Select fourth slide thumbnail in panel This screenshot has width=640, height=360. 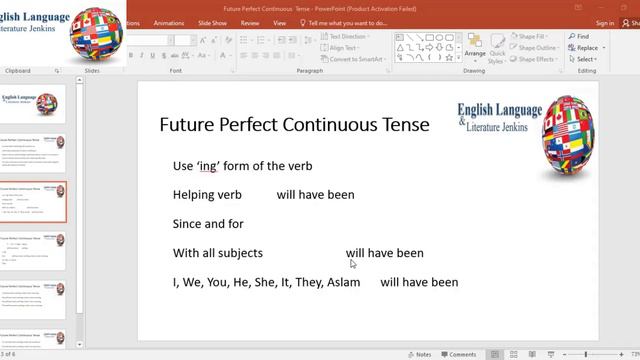coord(33,251)
